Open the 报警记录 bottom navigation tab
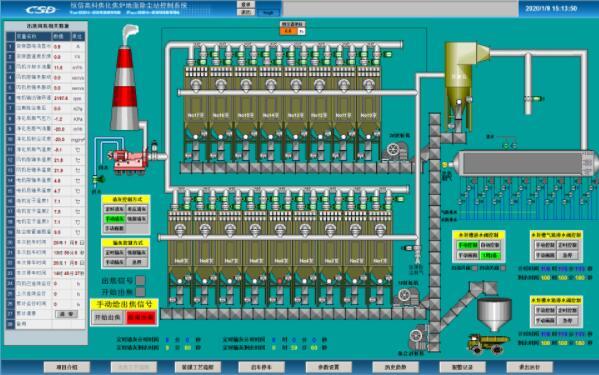Screen dimensions: 599x375 [x=462, y=367]
